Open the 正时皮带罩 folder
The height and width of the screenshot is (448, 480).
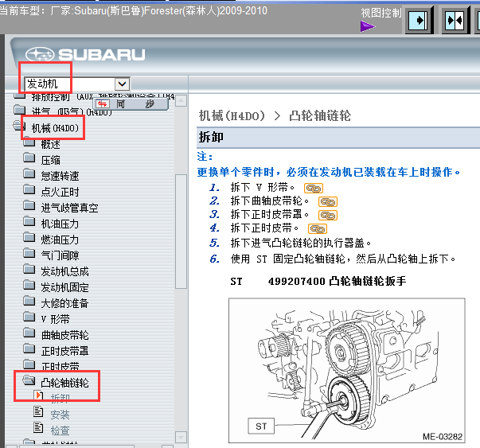pyautogui.click(x=65, y=351)
